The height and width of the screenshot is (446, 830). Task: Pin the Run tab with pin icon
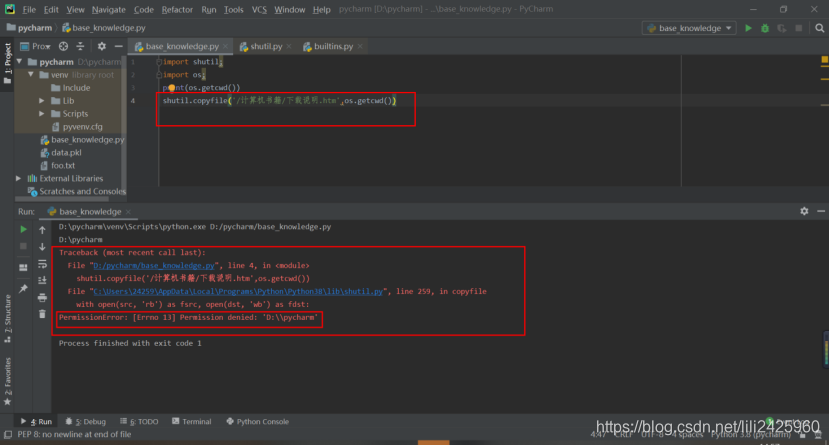point(23,289)
